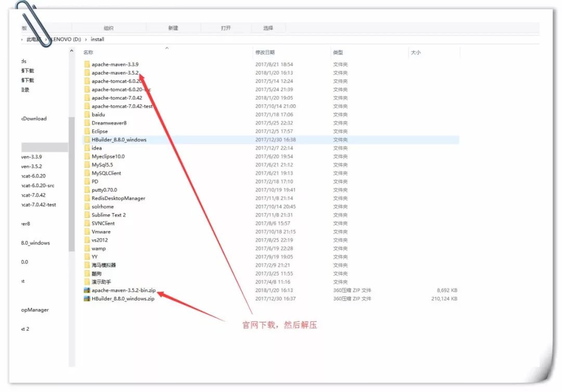Open the 新建 ribbon group

coord(173,28)
